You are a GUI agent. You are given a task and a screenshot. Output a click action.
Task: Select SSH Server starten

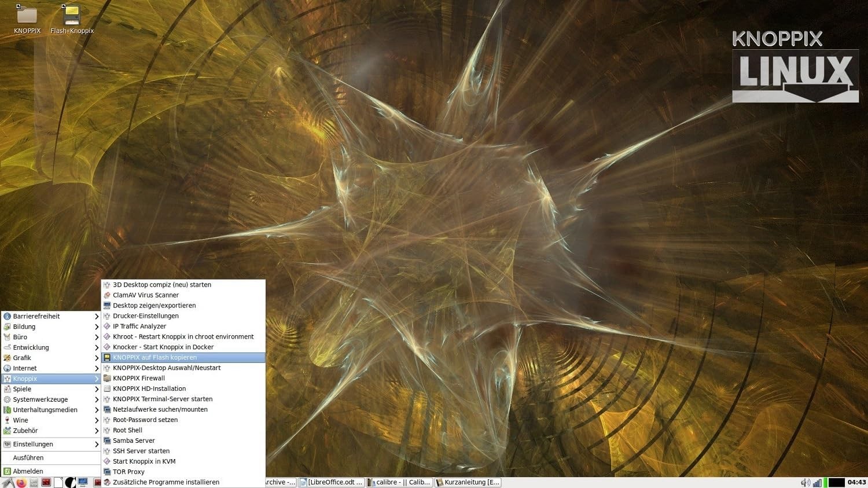(183, 452)
